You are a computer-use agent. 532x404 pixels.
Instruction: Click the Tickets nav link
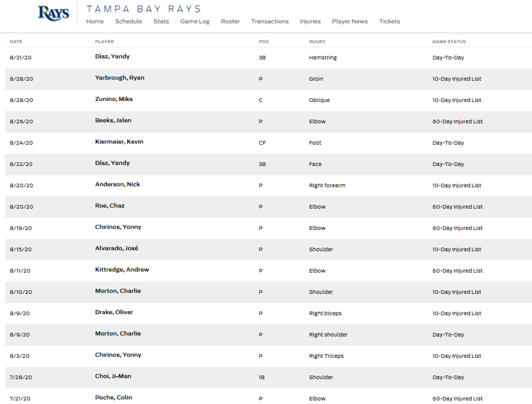click(389, 21)
